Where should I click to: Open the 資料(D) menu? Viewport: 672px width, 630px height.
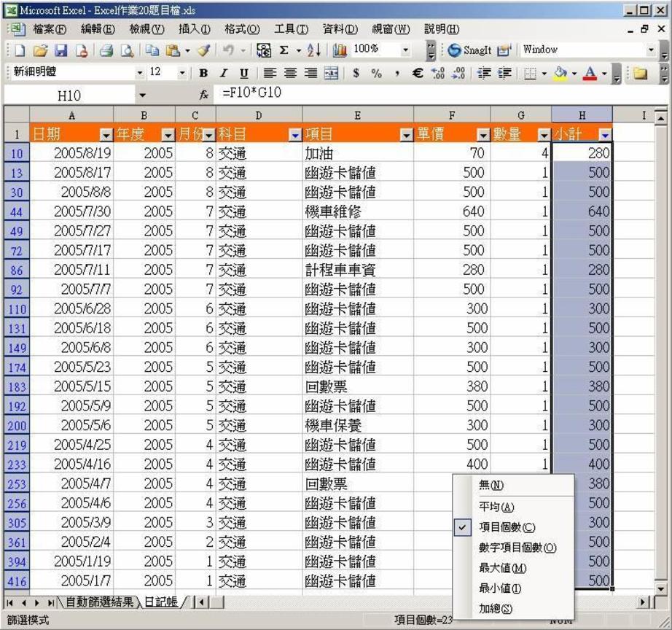click(x=340, y=29)
